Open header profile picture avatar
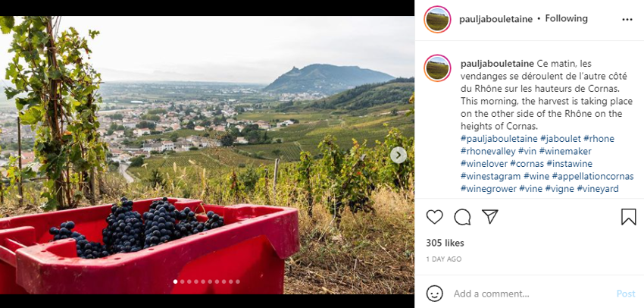The height and width of the screenshot is (308, 644). pos(436,19)
